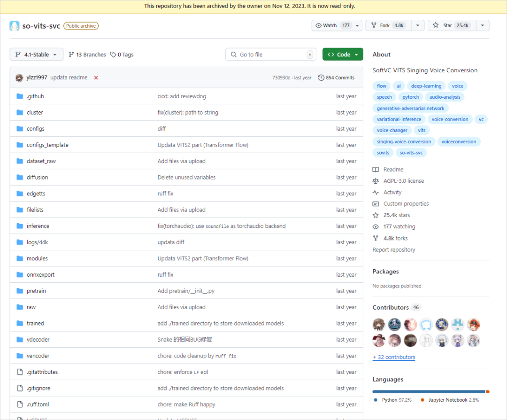Click the vencoder folder icon
Viewport: 507px width, 420px height.
(x=20, y=356)
